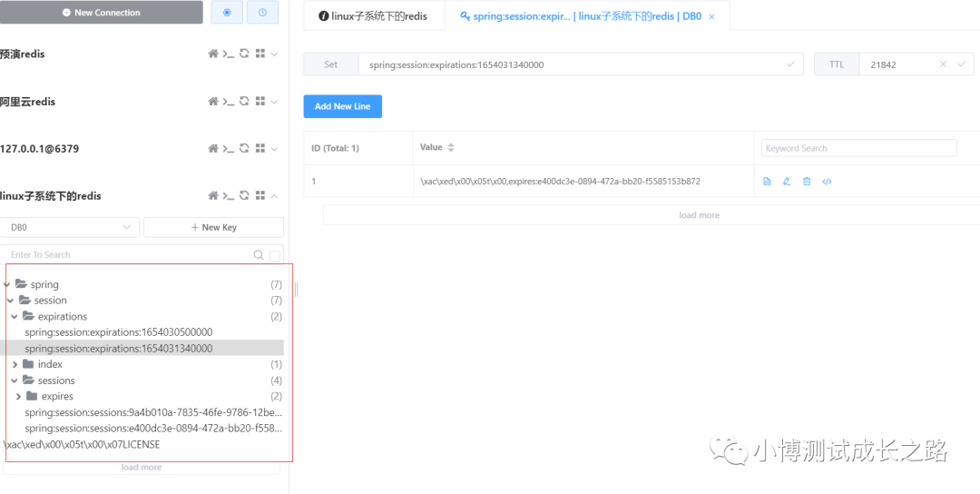The height and width of the screenshot is (494, 980).
Task: Expand the 127.0.0.1@6379 connection
Action: (x=274, y=150)
